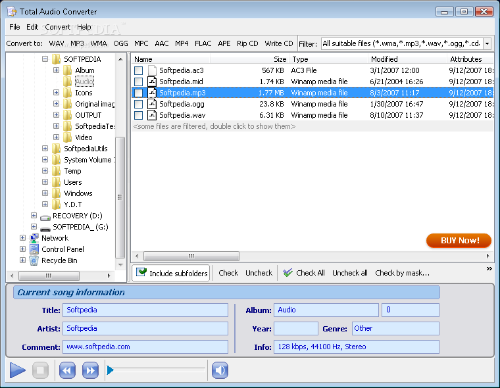This screenshot has width=500, height=388.
Task: Click the rewind button
Action: point(67,370)
